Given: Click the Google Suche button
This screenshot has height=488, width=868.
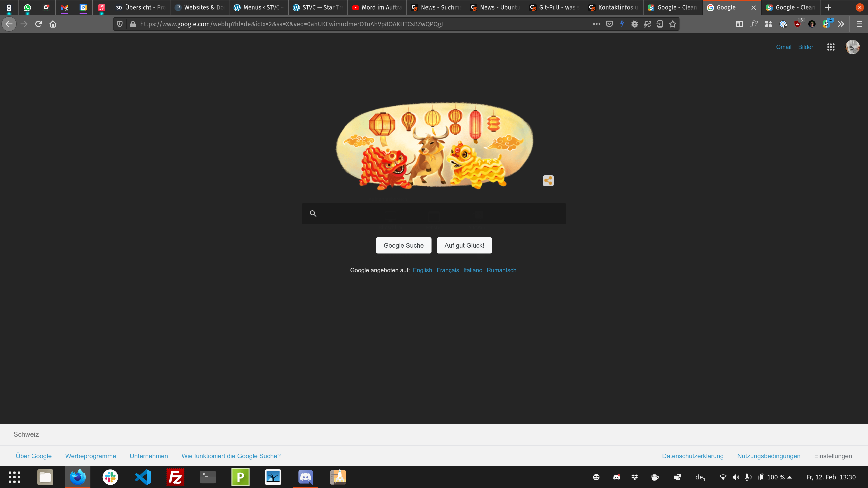Looking at the screenshot, I should click(403, 246).
